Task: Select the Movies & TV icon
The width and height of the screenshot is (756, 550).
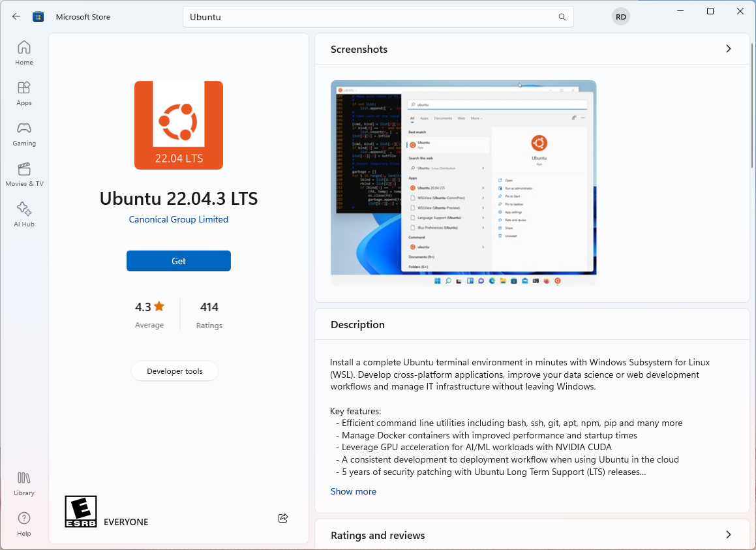Action: tap(23, 174)
